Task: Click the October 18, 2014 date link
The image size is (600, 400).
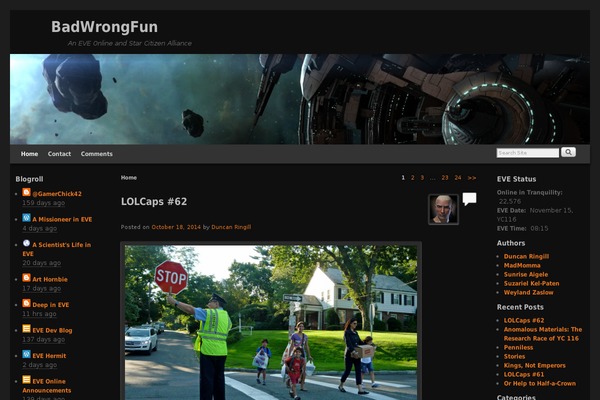Action: pos(176,227)
